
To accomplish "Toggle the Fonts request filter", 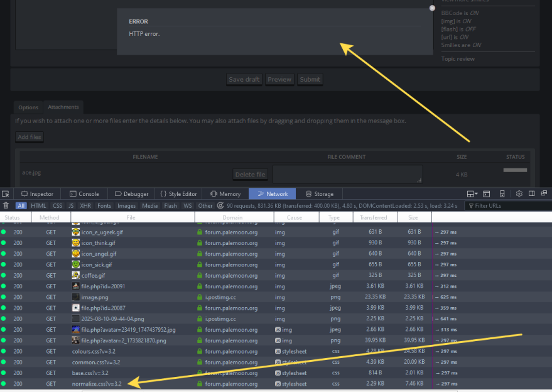I will [x=104, y=205].
